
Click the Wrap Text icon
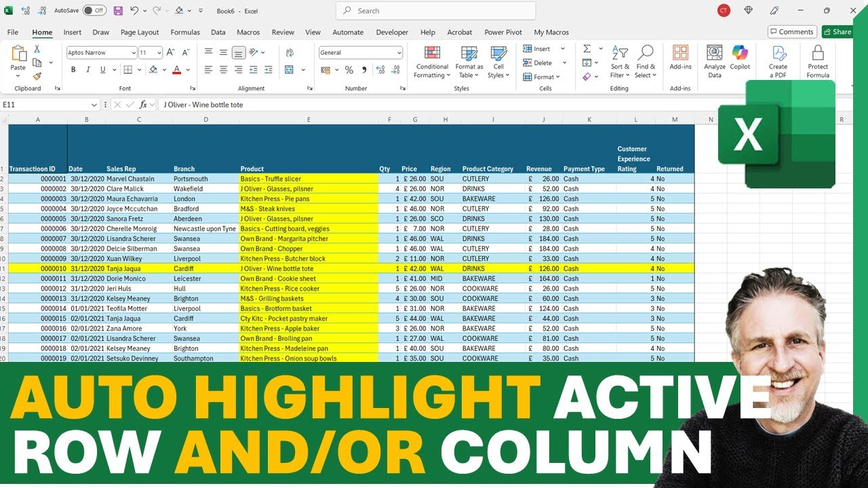click(x=290, y=52)
